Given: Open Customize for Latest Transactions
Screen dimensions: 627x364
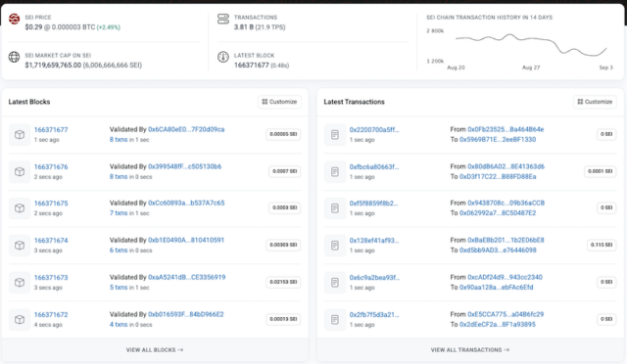Looking at the screenshot, I should pyautogui.click(x=595, y=102).
